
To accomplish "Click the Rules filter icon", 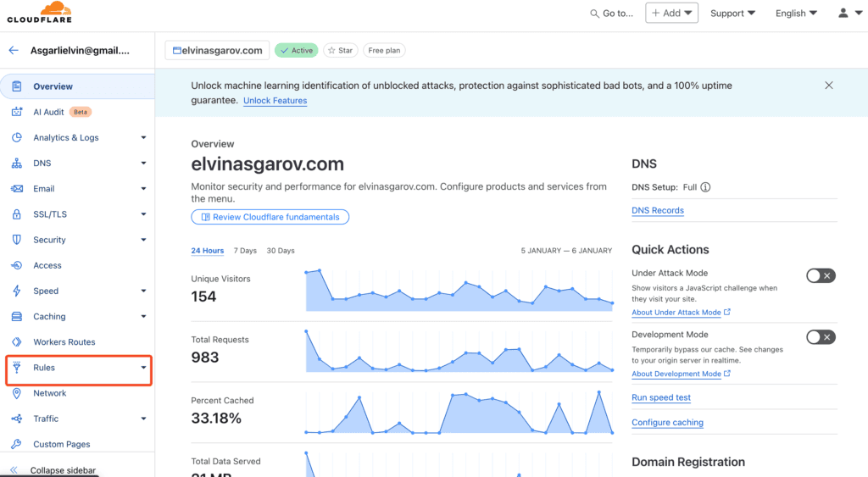I will (x=17, y=368).
